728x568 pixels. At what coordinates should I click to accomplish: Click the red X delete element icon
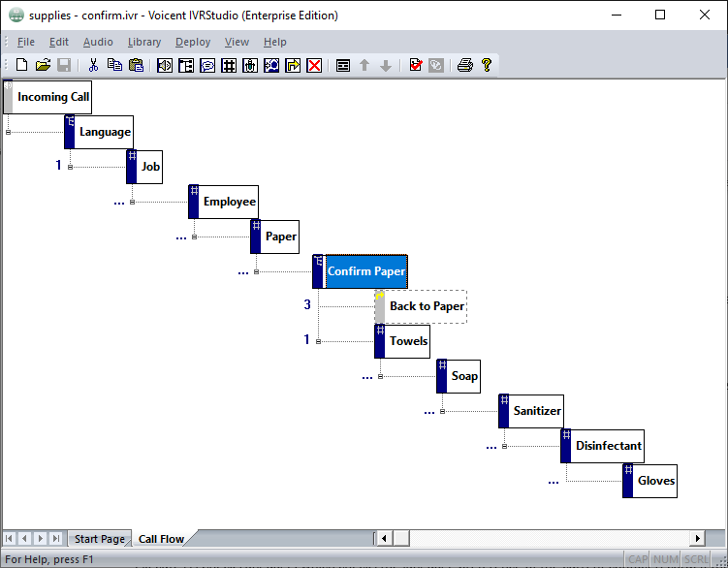click(314, 65)
